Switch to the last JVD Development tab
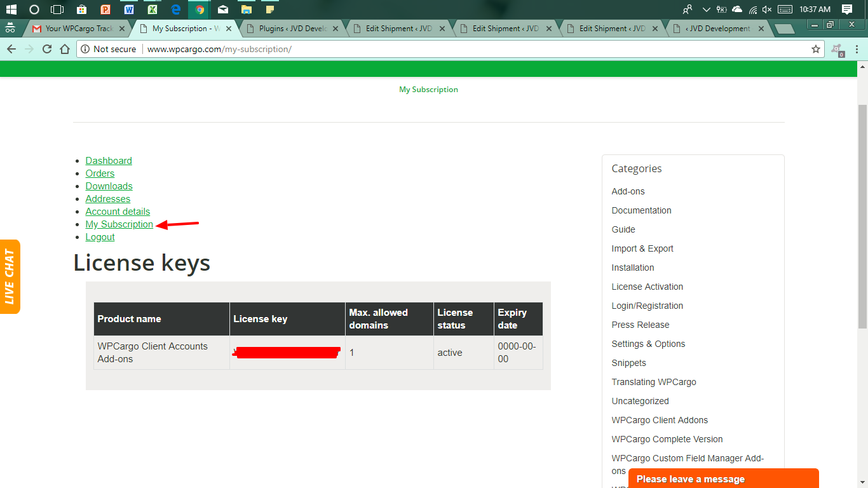Screen dimensions: 868x488 tap(718, 29)
